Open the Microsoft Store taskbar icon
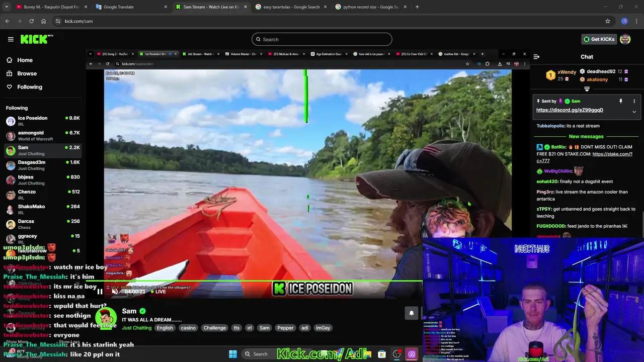 pos(382,354)
